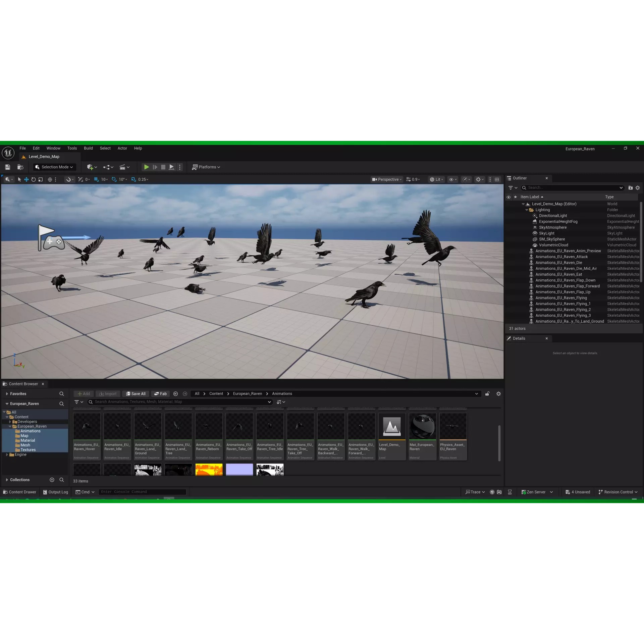
Task: Select the Move tool in the viewport toolbar
Action: pyautogui.click(x=26, y=179)
